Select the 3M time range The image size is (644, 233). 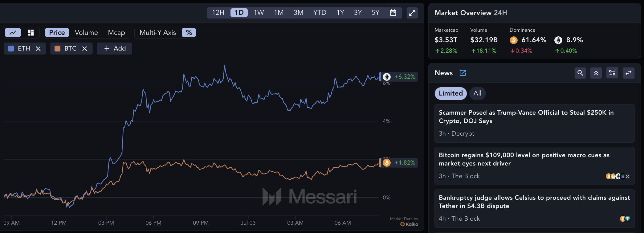pyautogui.click(x=298, y=13)
